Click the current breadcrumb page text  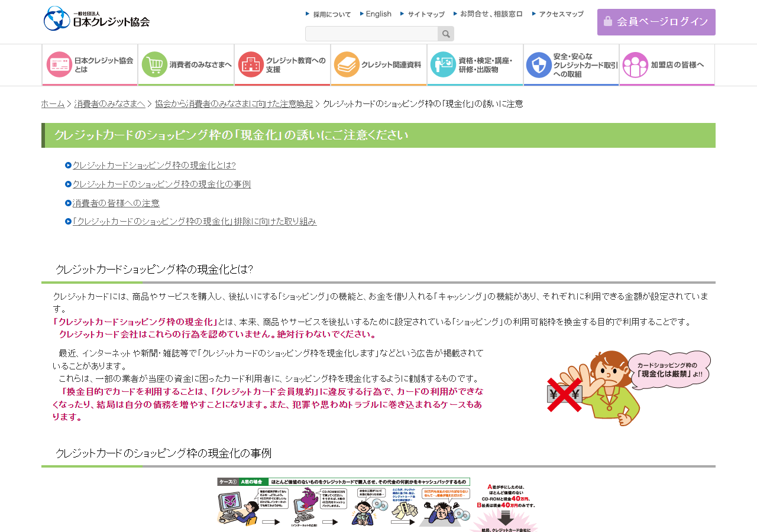(423, 104)
